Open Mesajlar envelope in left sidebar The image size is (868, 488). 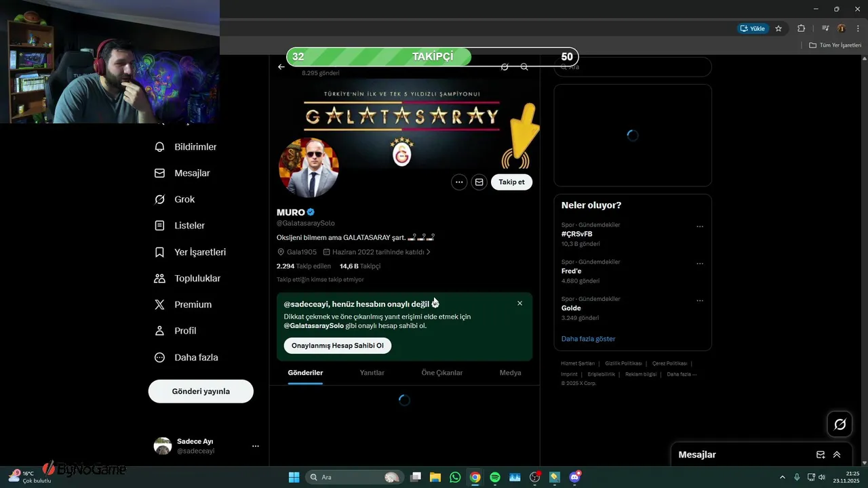[182, 174]
